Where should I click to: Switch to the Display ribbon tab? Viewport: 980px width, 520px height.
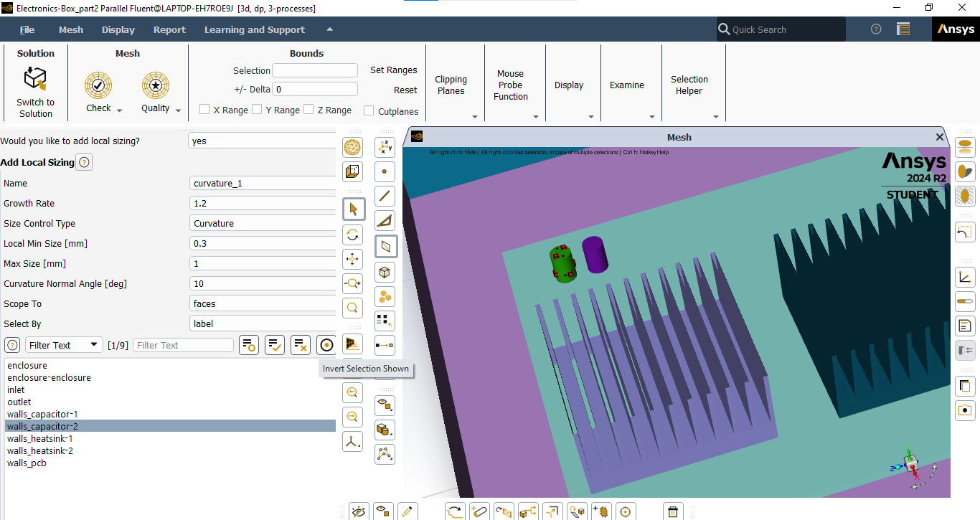[x=118, y=29]
